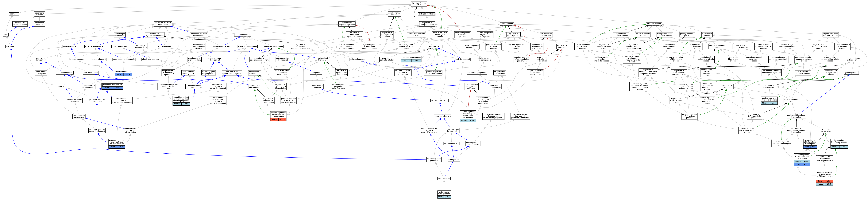Select the 'chemotaxis' node
The width and height of the screenshot is (868, 200).
point(11,47)
